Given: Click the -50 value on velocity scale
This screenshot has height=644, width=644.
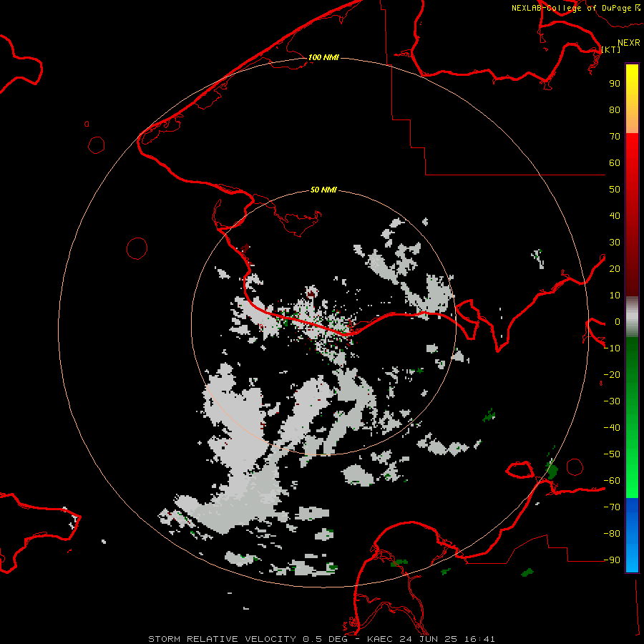Looking at the screenshot, I should click(612, 454).
